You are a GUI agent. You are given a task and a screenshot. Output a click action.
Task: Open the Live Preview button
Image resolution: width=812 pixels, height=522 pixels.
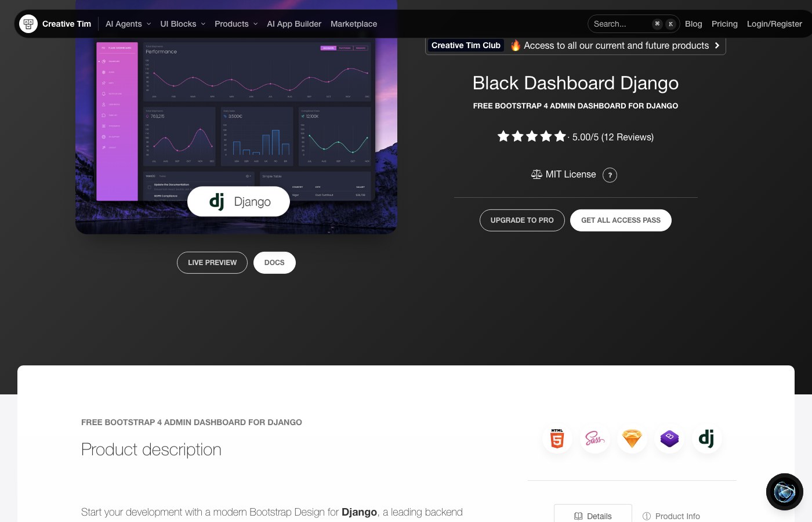[x=212, y=263]
